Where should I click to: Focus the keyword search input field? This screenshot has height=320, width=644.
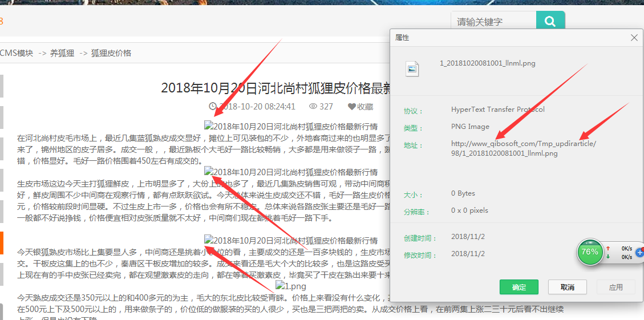tap(493, 21)
